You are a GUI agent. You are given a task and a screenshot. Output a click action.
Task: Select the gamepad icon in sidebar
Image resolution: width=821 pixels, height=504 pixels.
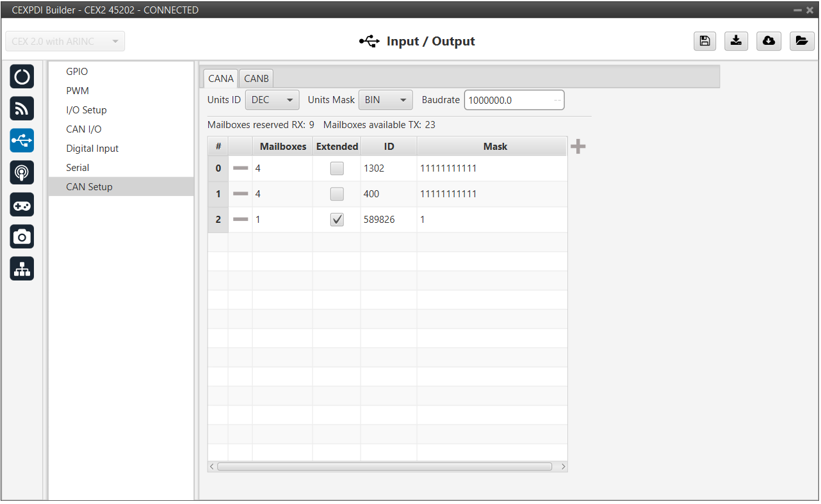tap(22, 205)
